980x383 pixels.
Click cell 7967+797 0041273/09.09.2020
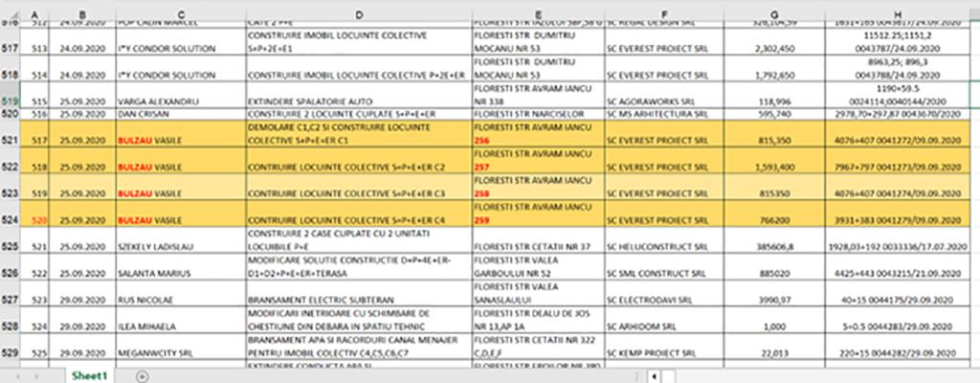point(898,160)
